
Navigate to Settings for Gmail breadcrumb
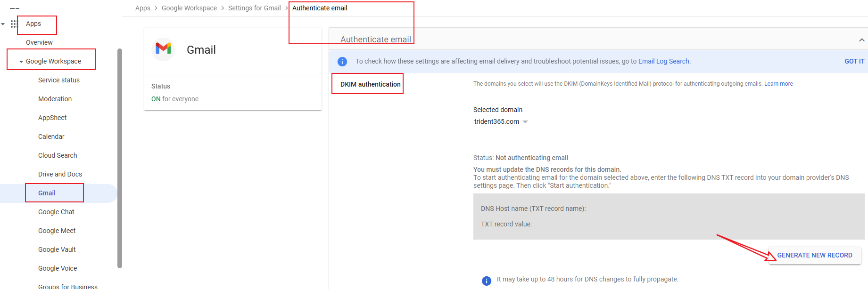(254, 8)
